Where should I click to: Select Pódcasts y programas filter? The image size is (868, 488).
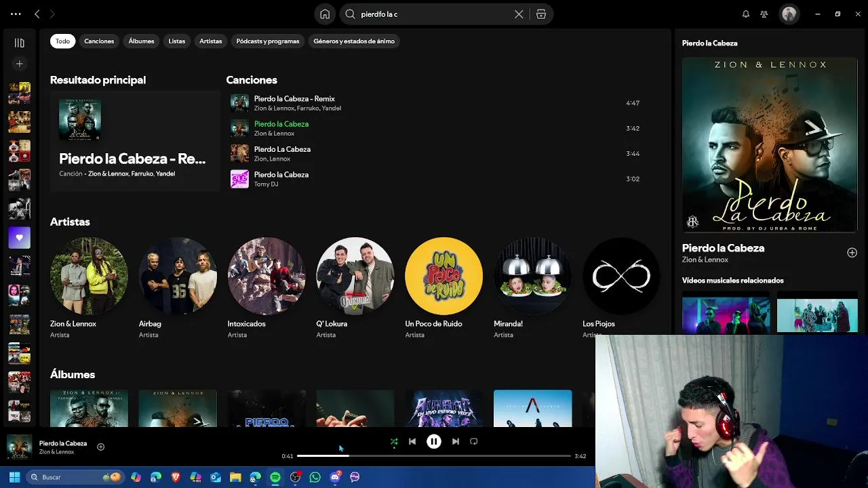click(267, 41)
